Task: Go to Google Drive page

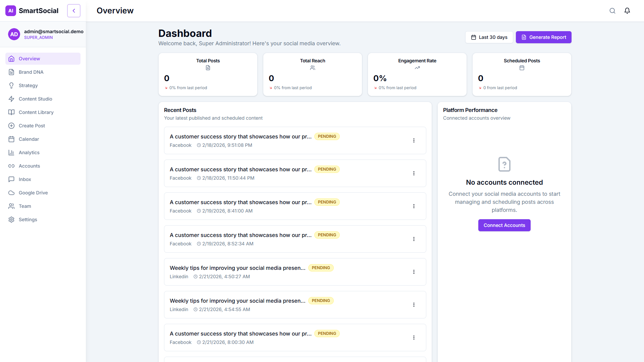Action: (43, 193)
